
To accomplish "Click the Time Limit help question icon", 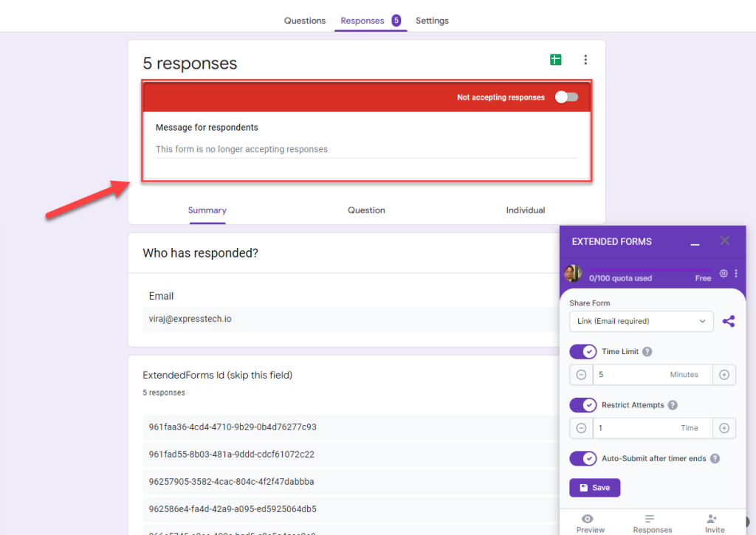I will [x=647, y=352].
